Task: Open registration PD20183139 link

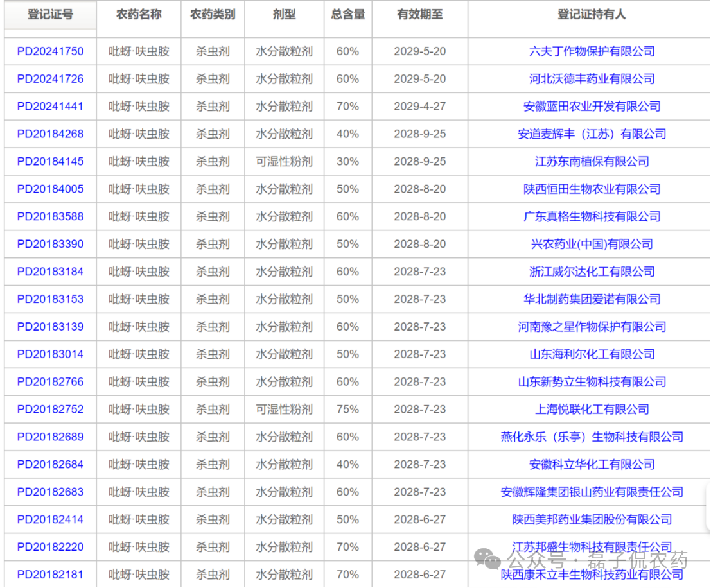Action: point(50,327)
